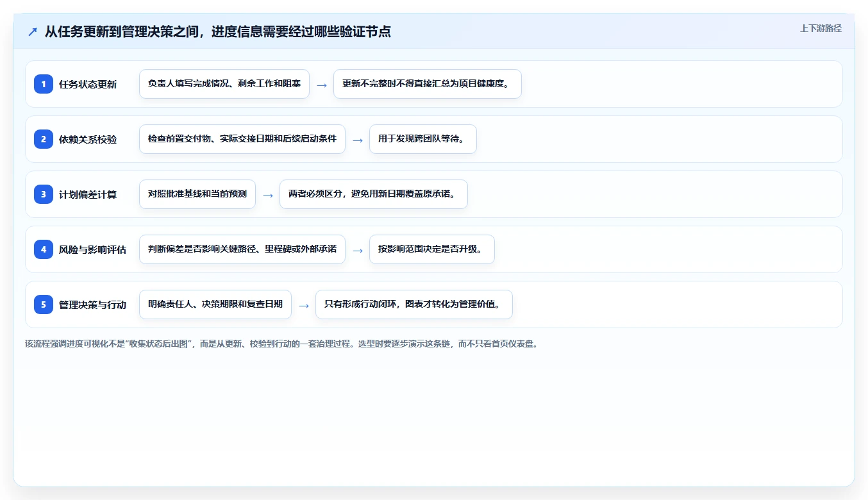Click the 判断偏差是否影响关键路径 chip
Image resolution: width=868 pixels, height=500 pixels.
[x=242, y=249]
